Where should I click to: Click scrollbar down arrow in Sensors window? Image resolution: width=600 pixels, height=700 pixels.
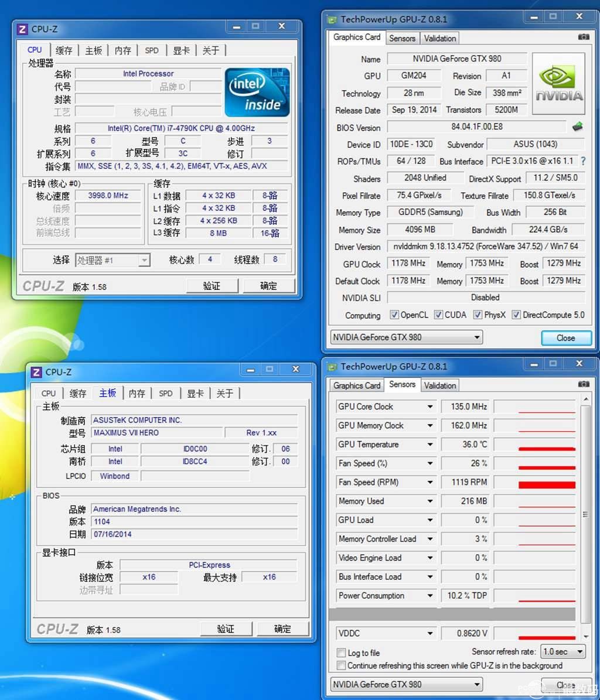click(586, 636)
